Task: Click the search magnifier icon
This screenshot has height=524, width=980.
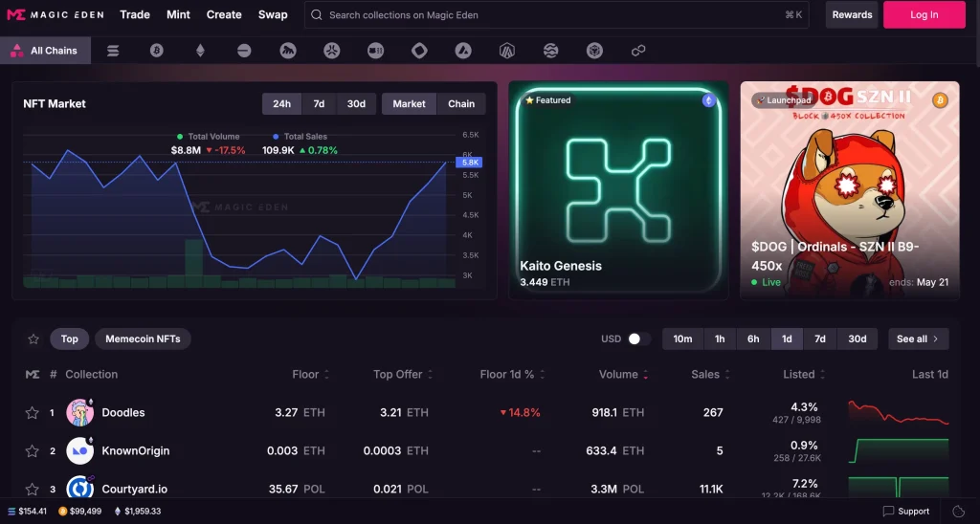Action: pyautogui.click(x=317, y=15)
